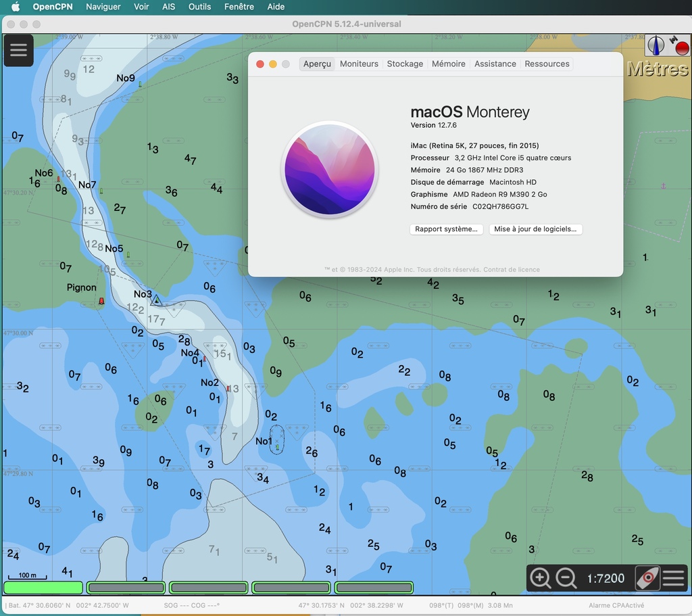Click the zoom in magnifier icon
The image size is (692, 616).
[x=541, y=578]
